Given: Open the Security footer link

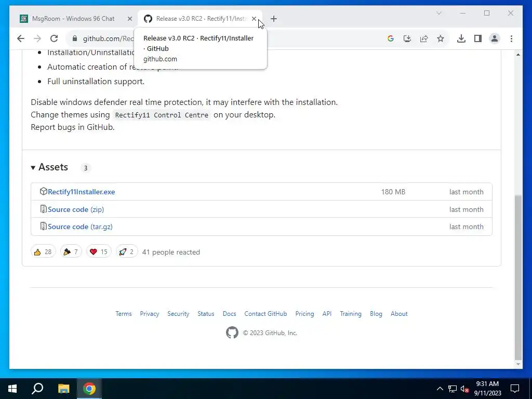Looking at the screenshot, I should pyautogui.click(x=178, y=314).
